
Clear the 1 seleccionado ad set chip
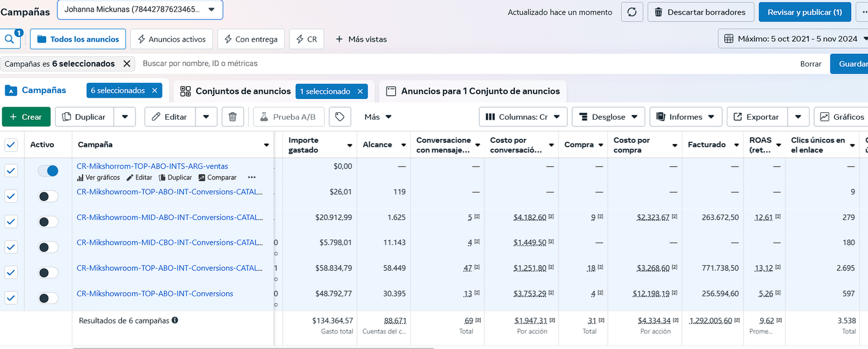point(360,91)
